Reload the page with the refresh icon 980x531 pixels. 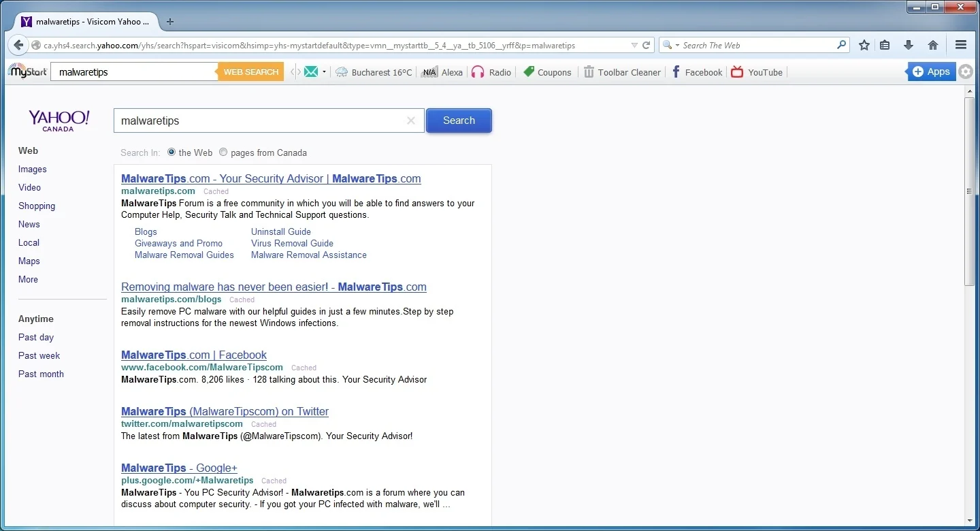(x=647, y=46)
